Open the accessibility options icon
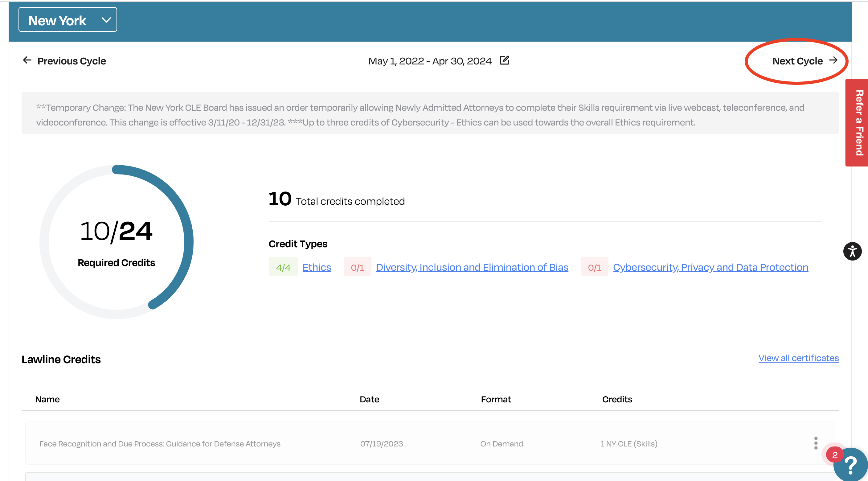The height and width of the screenshot is (481, 868). pyautogui.click(x=852, y=251)
